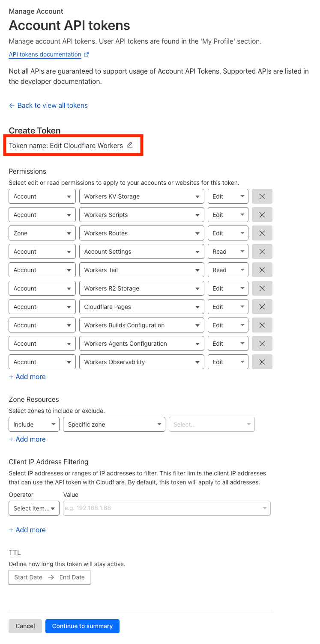The image size is (320, 644).
Task: Open the IP filter Operator dropdown
Action: pos(34,508)
